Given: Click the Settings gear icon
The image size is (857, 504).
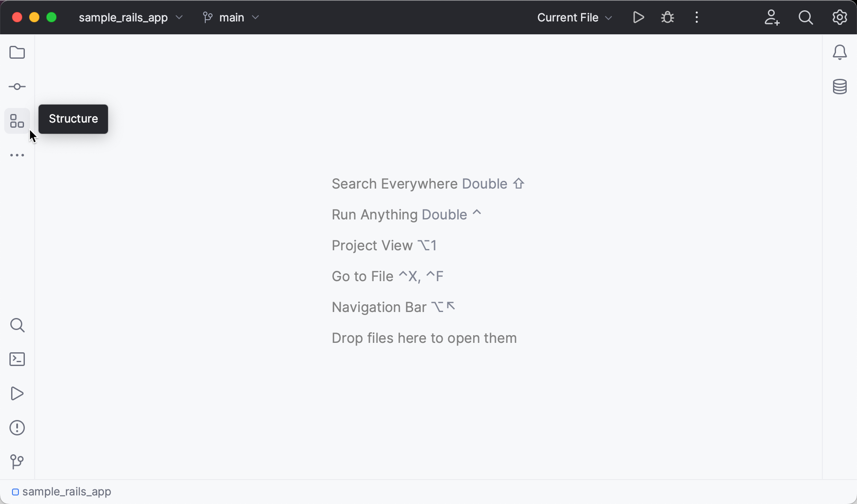Looking at the screenshot, I should click(x=839, y=18).
